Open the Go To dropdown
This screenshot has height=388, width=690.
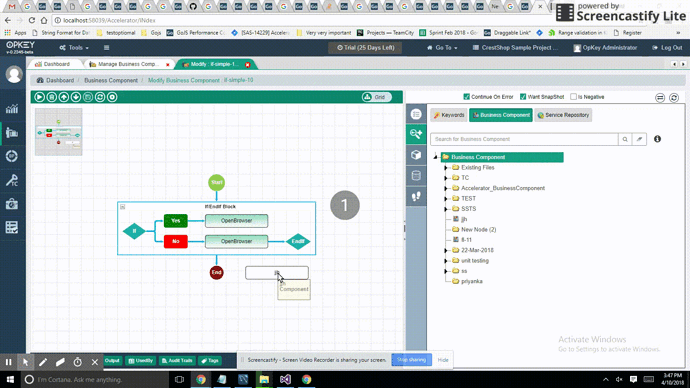click(442, 48)
